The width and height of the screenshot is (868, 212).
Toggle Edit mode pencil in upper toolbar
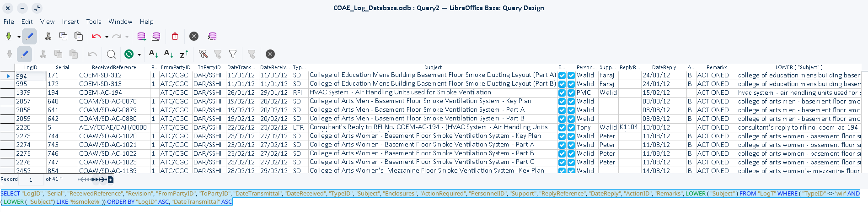tap(29, 36)
